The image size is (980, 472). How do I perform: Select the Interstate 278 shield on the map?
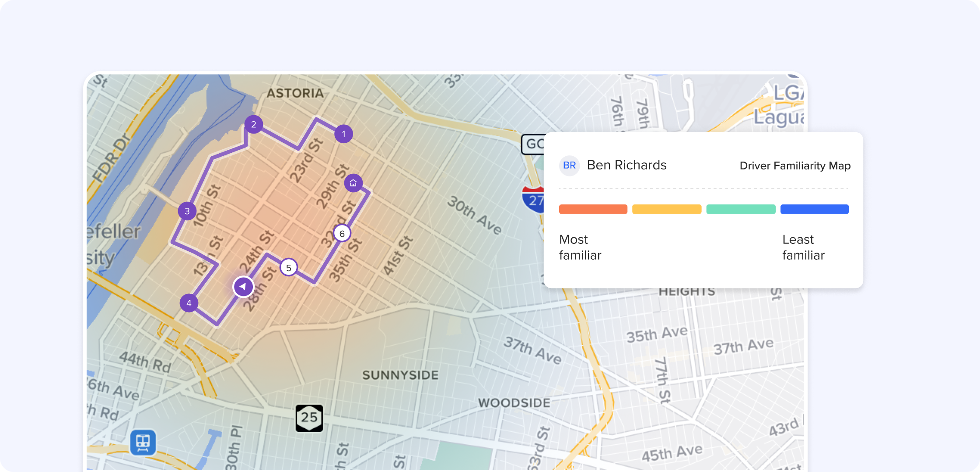(533, 201)
